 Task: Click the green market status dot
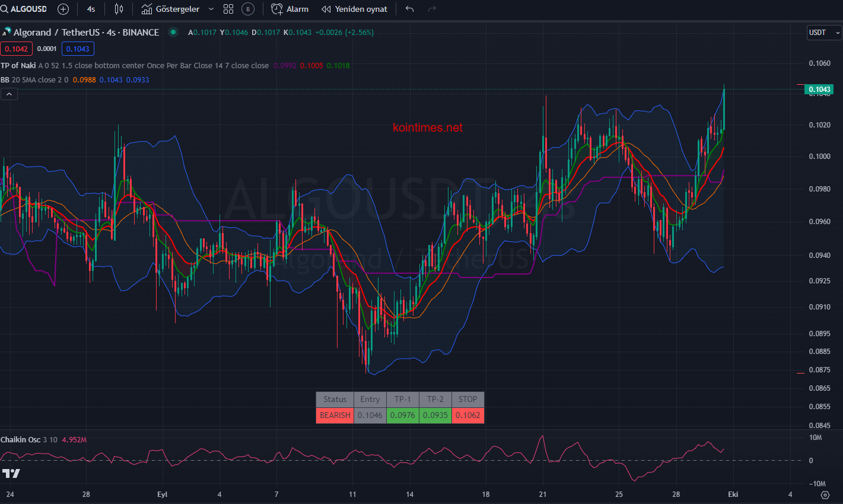[x=173, y=32]
